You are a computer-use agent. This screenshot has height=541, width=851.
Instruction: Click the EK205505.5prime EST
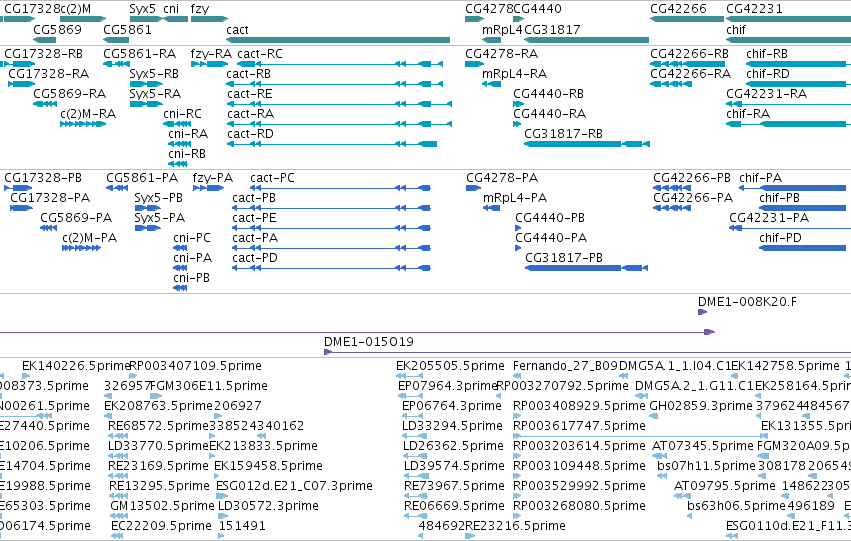point(409,376)
